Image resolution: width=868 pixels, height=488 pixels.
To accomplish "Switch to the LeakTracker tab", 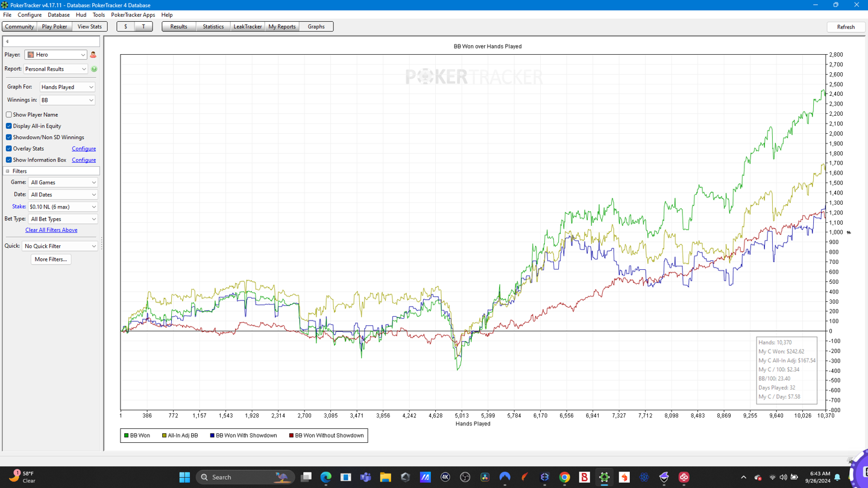I will click(247, 27).
